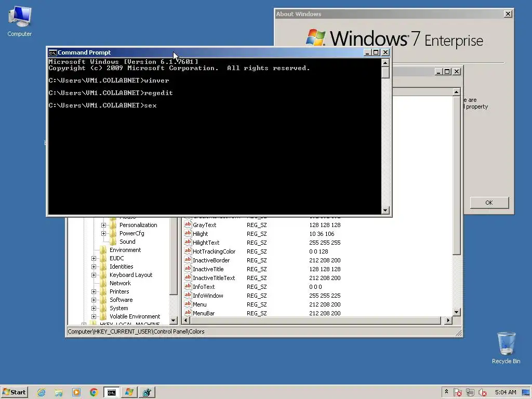The image size is (532, 399).
Task: Expand the Personalization registry key
Action: tap(103, 225)
